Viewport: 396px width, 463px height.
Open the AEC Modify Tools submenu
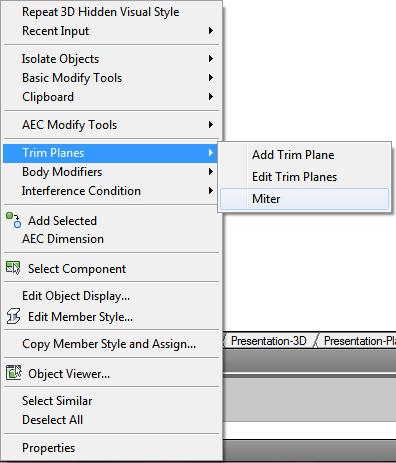point(111,125)
